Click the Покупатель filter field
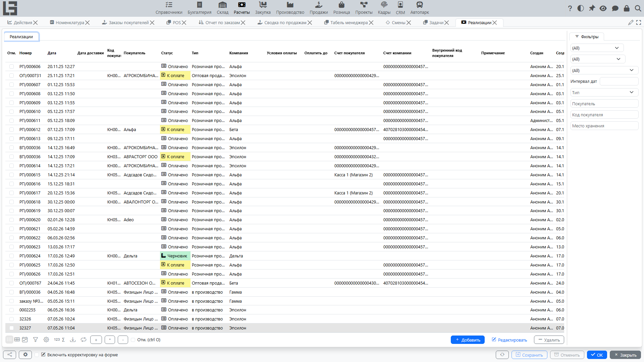The image size is (644, 362). point(604,104)
